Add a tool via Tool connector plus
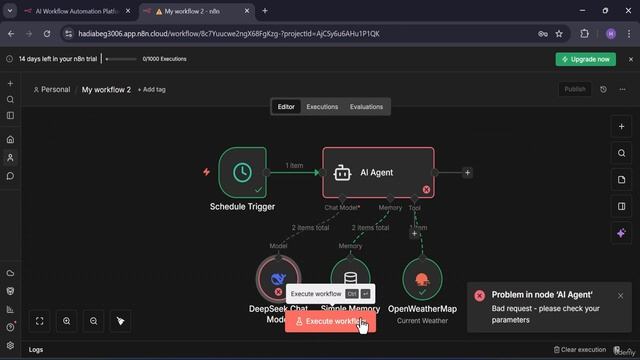Image resolution: width=640 pixels, height=360 pixels. pos(414,233)
